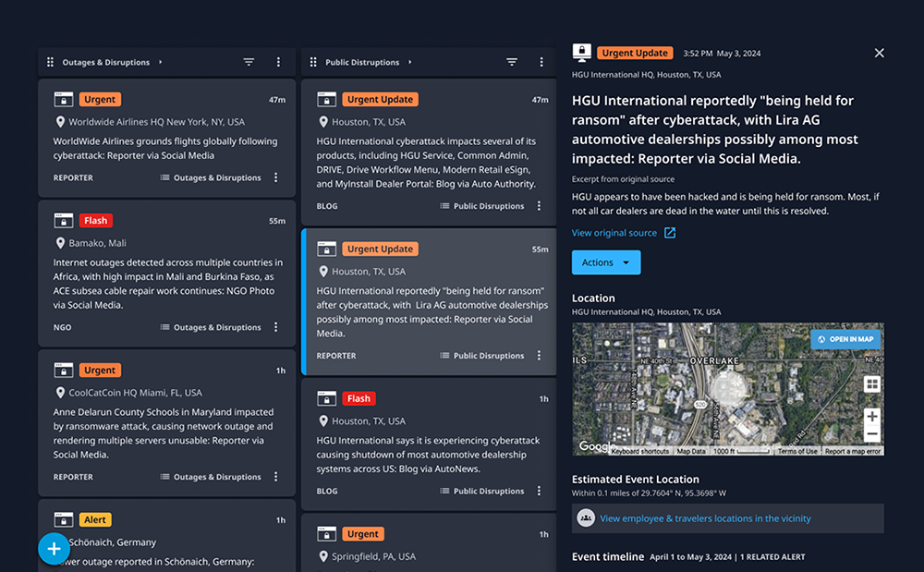Open filter options for Public Disruptions column
Viewport: 924px width, 572px height.
512,62
